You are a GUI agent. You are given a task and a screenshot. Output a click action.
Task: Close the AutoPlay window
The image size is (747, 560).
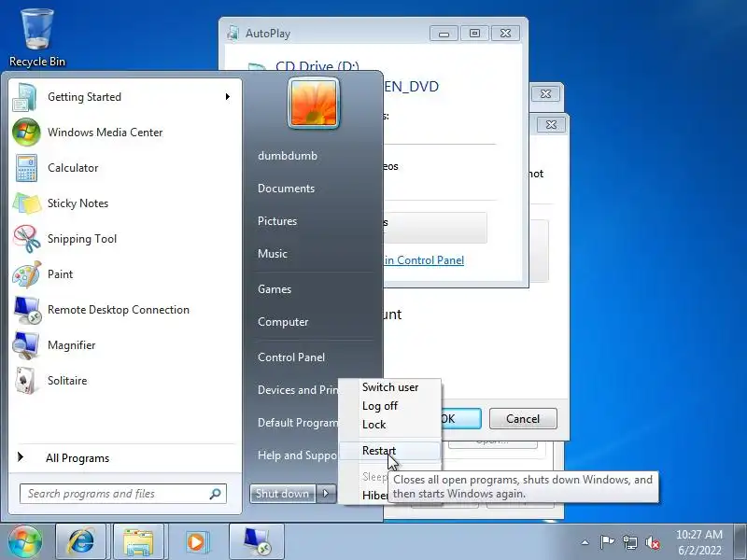[x=505, y=34]
